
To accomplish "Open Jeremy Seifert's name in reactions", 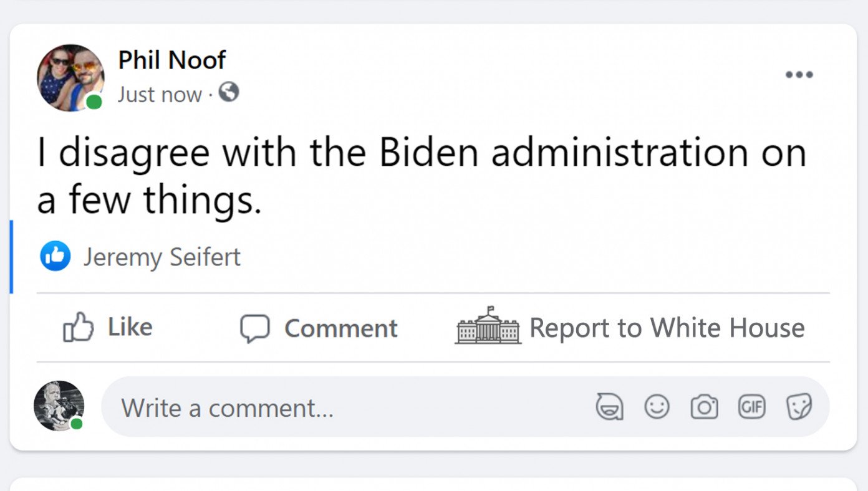I will (x=162, y=257).
